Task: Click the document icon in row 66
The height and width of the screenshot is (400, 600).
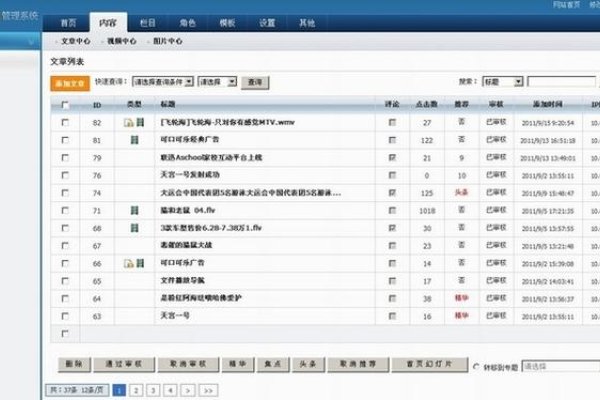Action: tap(129, 264)
